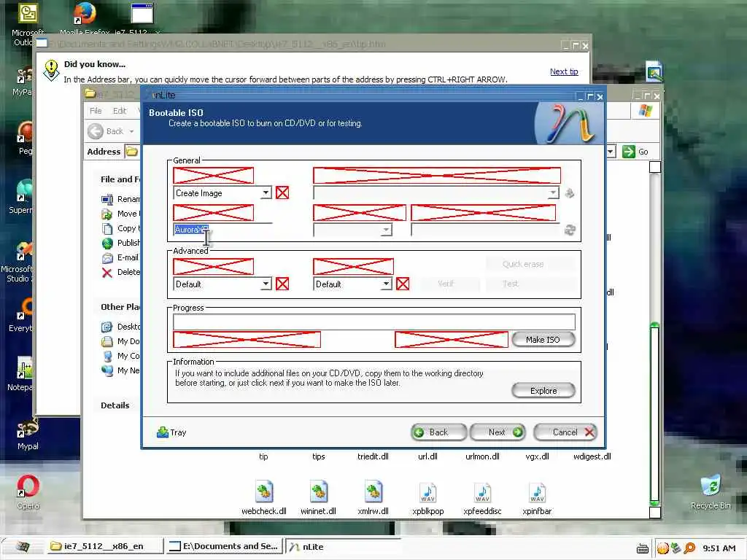Switch to ie7_5112__x86_en taskbar button
Screen dimensions: 747x560
coord(104,547)
